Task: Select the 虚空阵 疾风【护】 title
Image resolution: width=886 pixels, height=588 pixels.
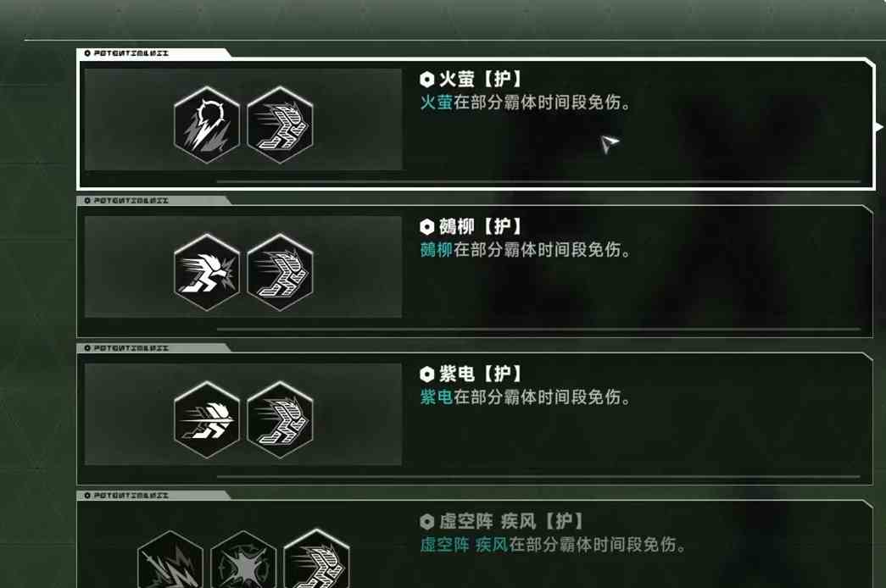Action: pyautogui.click(x=502, y=521)
